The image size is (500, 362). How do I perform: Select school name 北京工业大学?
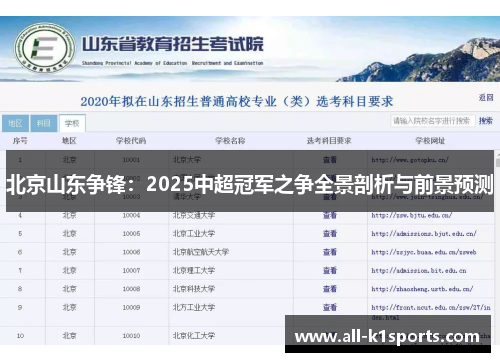(194, 234)
